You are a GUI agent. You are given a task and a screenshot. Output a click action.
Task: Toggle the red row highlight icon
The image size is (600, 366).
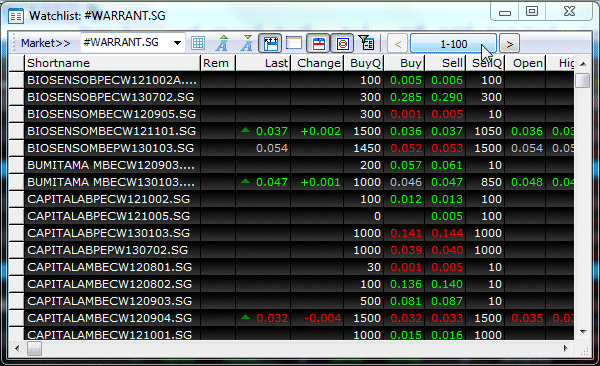(x=318, y=43)
